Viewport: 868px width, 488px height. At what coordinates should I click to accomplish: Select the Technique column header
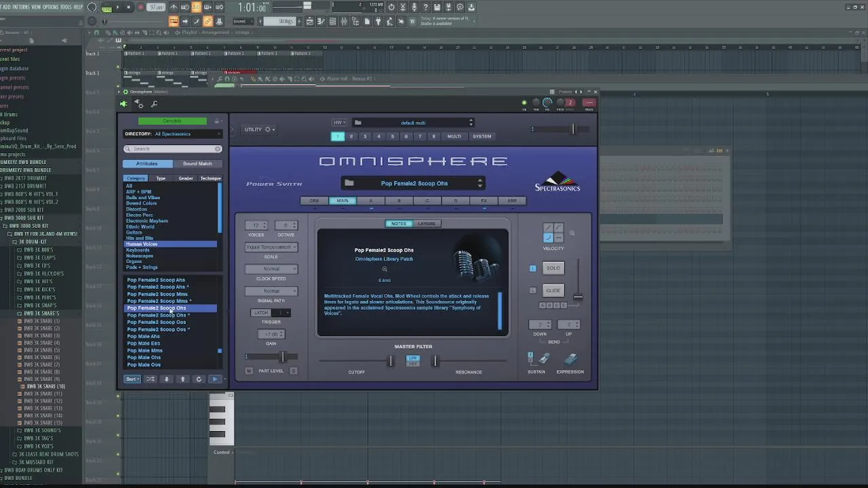tap(210, 178)
